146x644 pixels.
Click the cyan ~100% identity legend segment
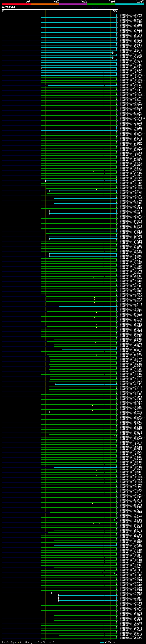click(x=130, y=4)
